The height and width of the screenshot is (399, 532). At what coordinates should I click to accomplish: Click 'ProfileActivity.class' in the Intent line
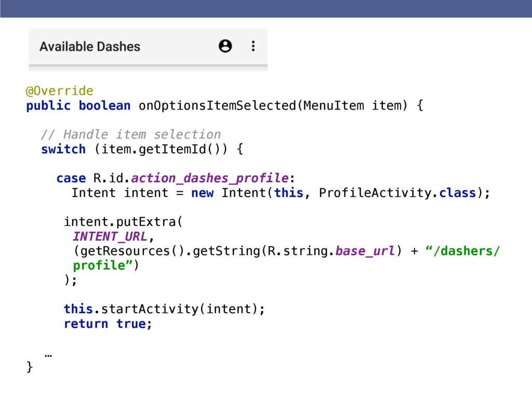pos(397,193)
